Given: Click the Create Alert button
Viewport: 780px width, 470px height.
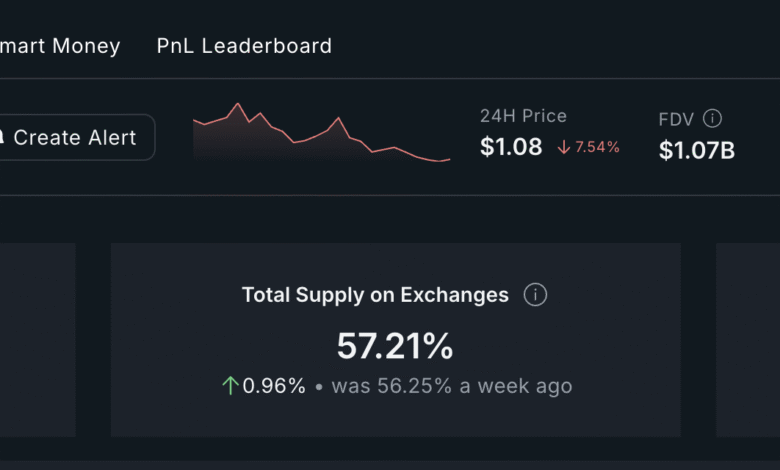Looking at the screenshot, I should point(75,137).
